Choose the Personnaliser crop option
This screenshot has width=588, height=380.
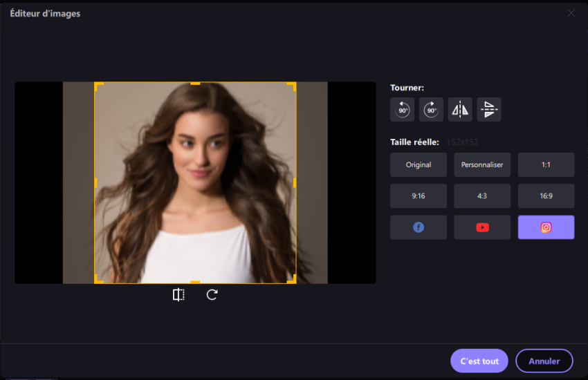482,165
